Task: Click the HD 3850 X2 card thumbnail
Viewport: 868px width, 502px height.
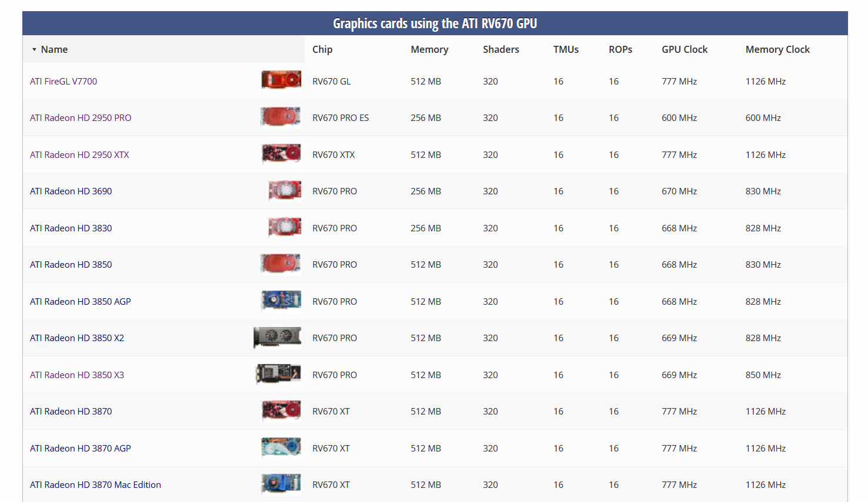Action: click(277, 338)
